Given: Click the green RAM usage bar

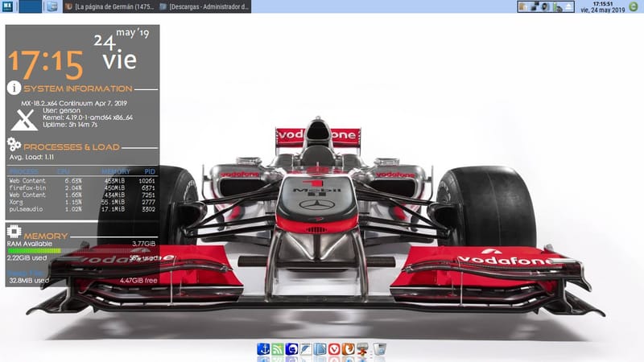Looking at the screenshot, I should [34, 250].
